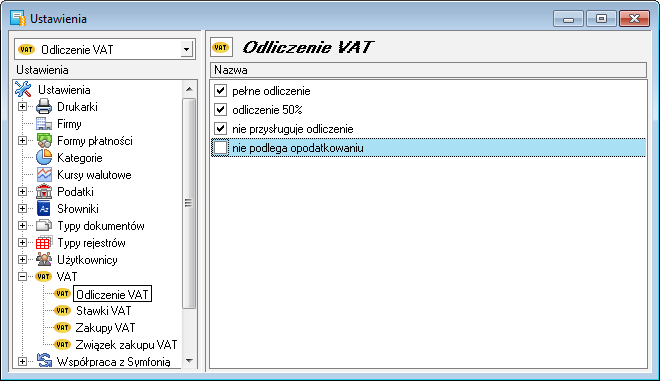Viewport: 660px width, 381px height.
Task: Click the Ustawienia wrench icon in tree
Action: click(x=23, y=89)
